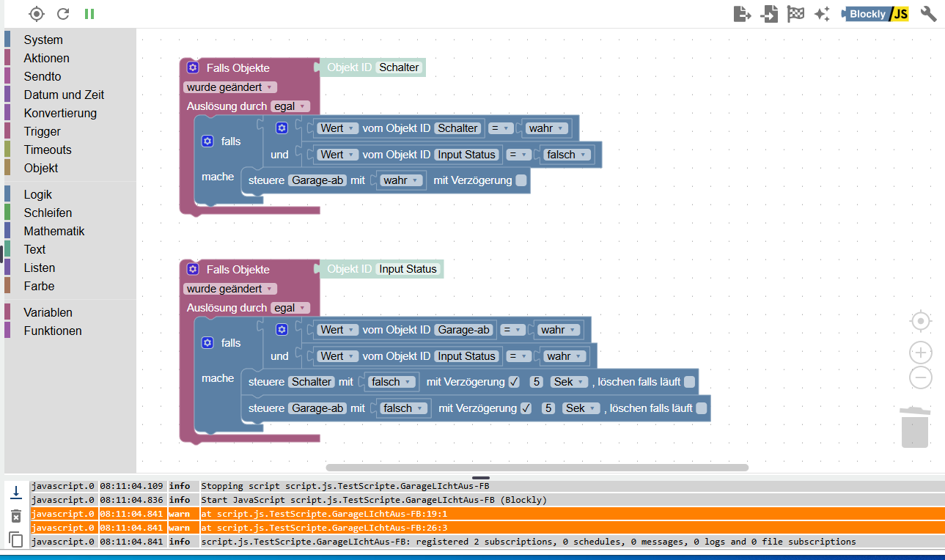The width and height of the screenshot is (945, 560).
Task: Clear the log with the delete icon
Action: (x=15, y=516)
